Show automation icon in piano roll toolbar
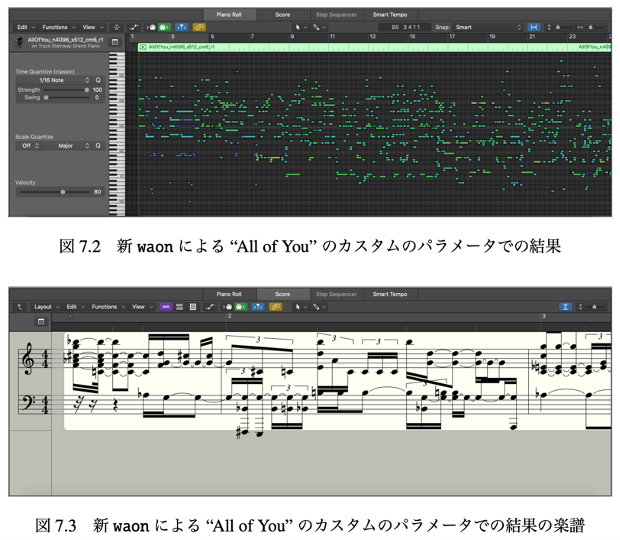The width and height of the screenshot is (620, 540). point(134,27)
